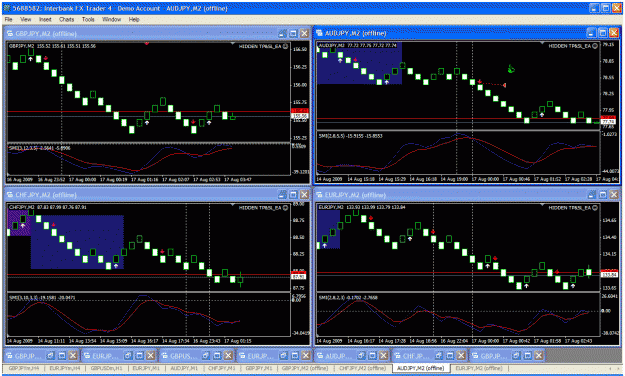Click the SMI indicator label in AUDJPY chart
625x376 pixels.
(351, 136)
